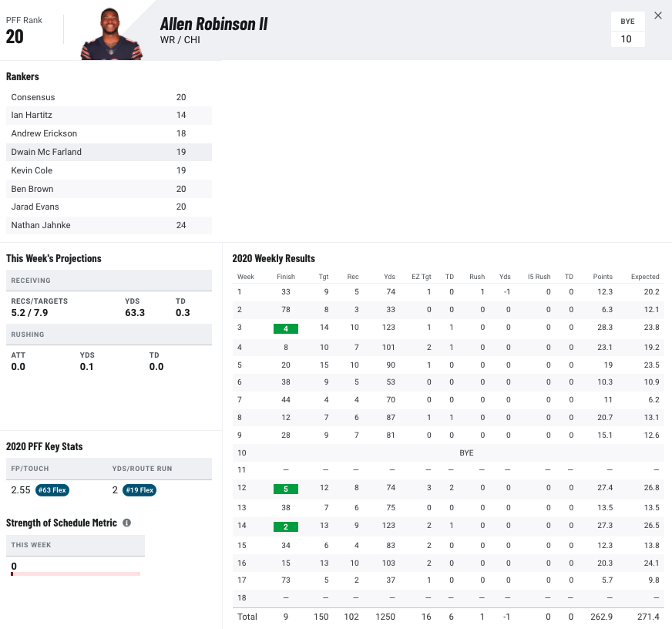Click the Week column header

(x=246, y=277)
